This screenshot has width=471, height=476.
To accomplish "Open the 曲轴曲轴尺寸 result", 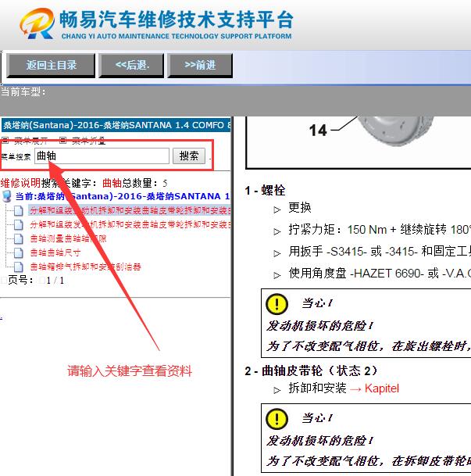I will click(55, 252).
